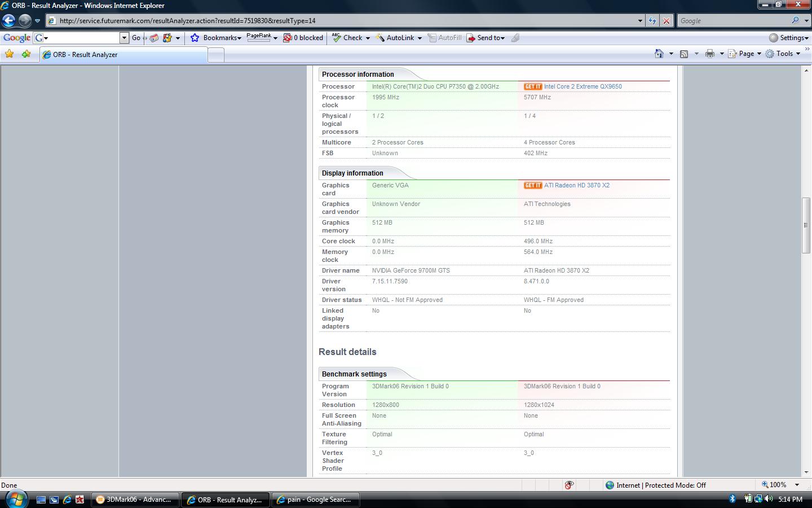Go forward with the Forward arrow button
Screen dimensions: 812x508
tap(25, 21)
